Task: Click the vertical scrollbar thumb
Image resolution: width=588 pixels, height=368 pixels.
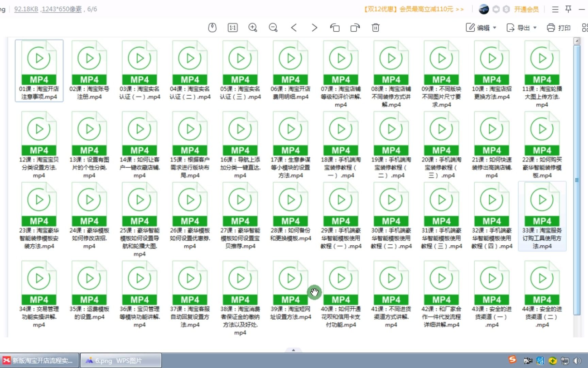Action: 577,180
